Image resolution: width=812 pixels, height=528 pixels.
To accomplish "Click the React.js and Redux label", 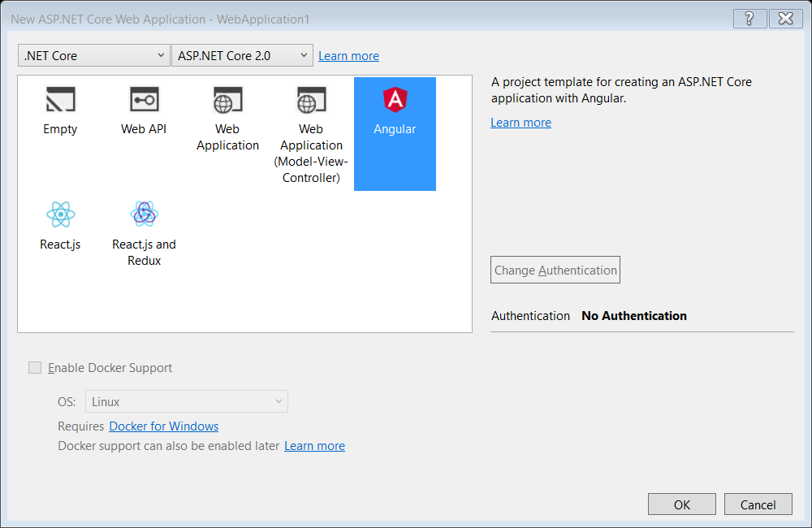I will pos(144,253).
